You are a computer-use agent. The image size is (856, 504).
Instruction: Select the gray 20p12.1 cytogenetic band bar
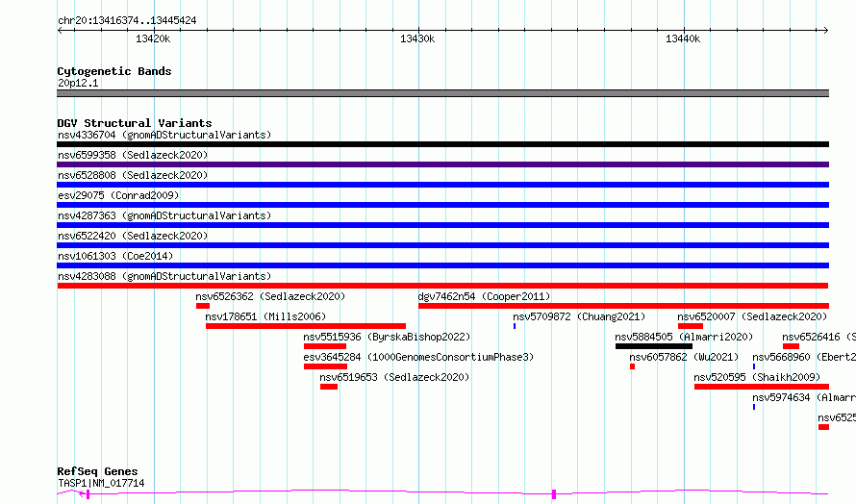tap(442, 93)
